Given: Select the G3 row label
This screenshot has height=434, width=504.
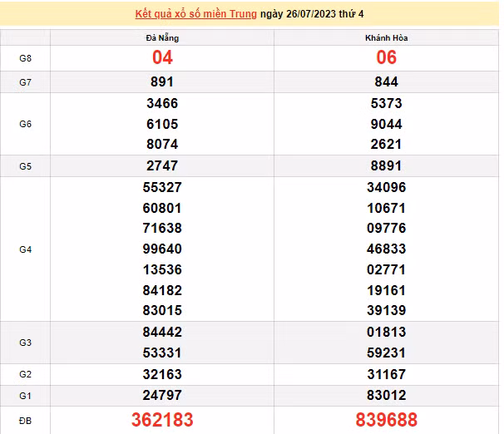Looking at the screenshot, I should (25, 343).
